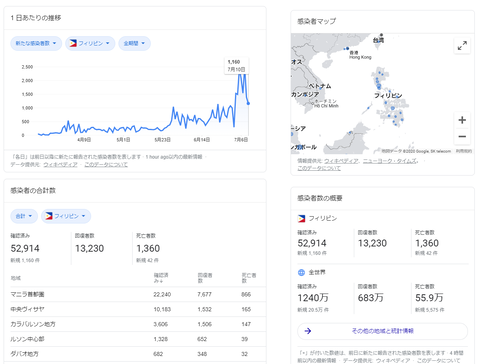
Task: Click the 4月9日 label on the chart axis
Action: point(84,140)
